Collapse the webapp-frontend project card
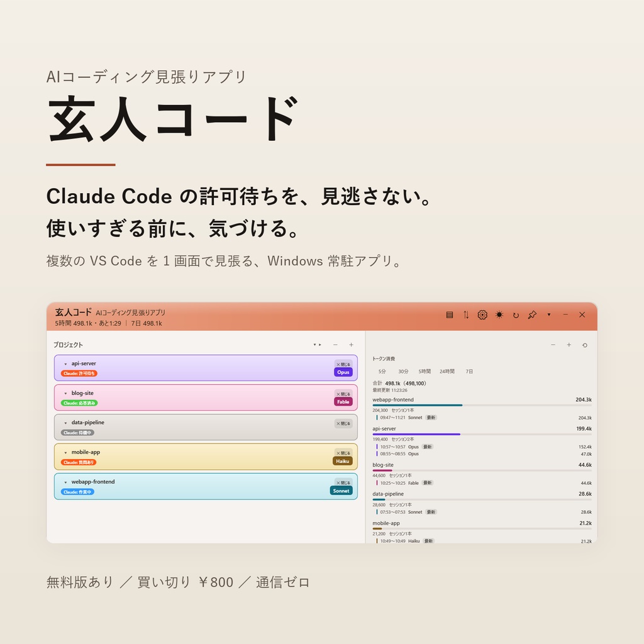This screenshot has width=644, height=644. [x=65, y=482]
